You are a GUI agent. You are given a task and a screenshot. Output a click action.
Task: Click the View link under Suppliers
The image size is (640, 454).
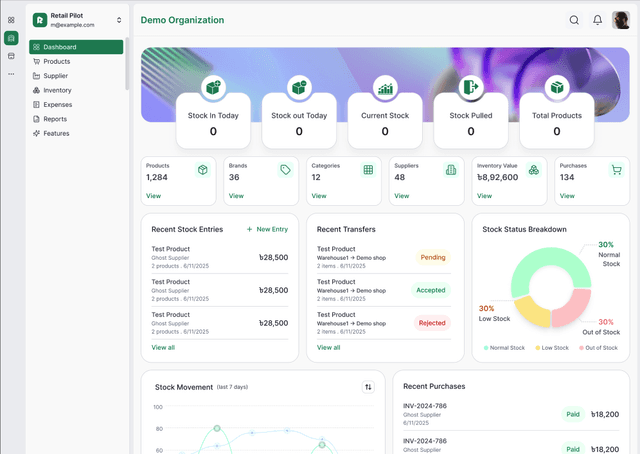(x=401, y=196)
